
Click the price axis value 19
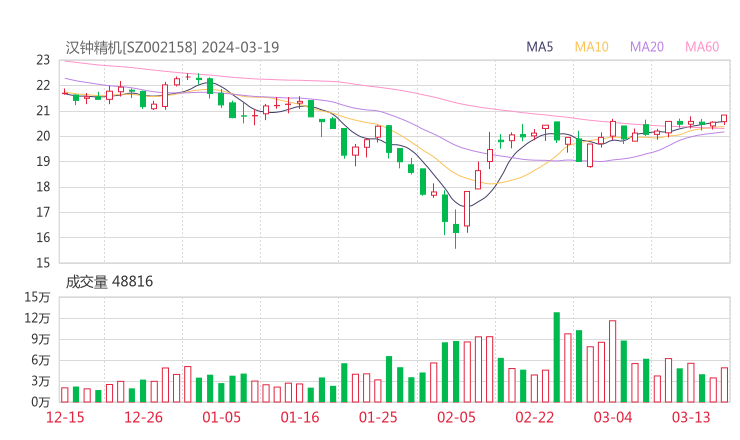tap(43, 161)
